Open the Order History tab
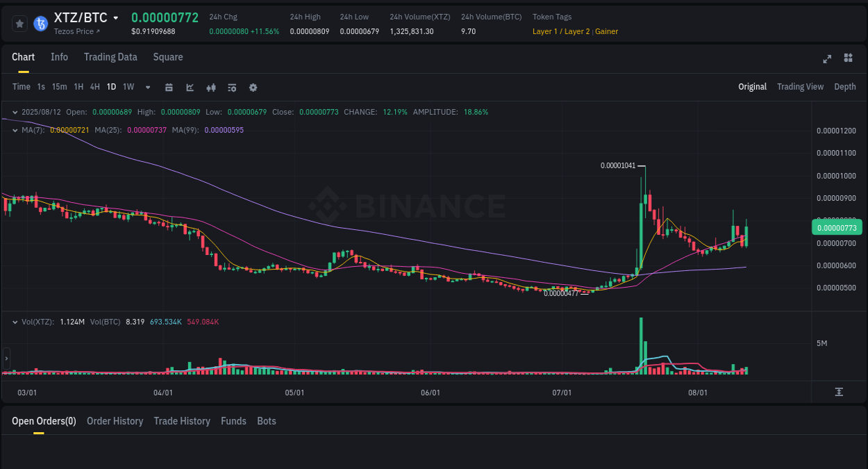Screen dimensions: 868x469 click(x=115, y=420)
